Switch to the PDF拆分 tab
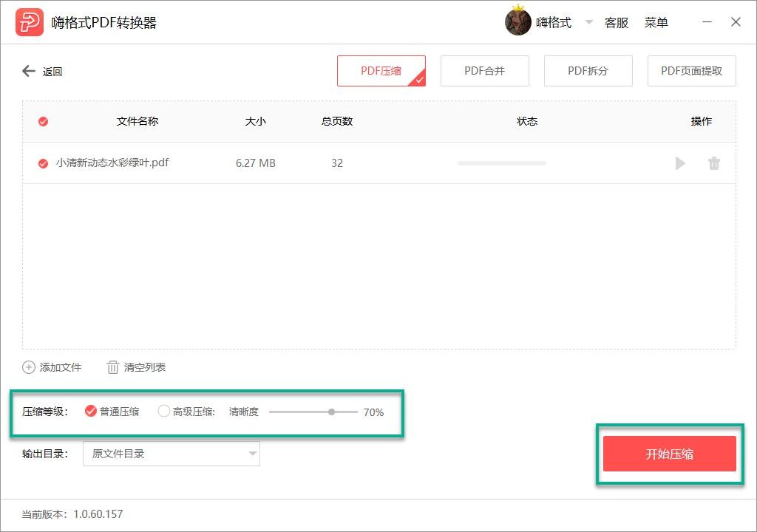Image resolution: width=757 pixels, height=532 pixels. click(588, 71)
